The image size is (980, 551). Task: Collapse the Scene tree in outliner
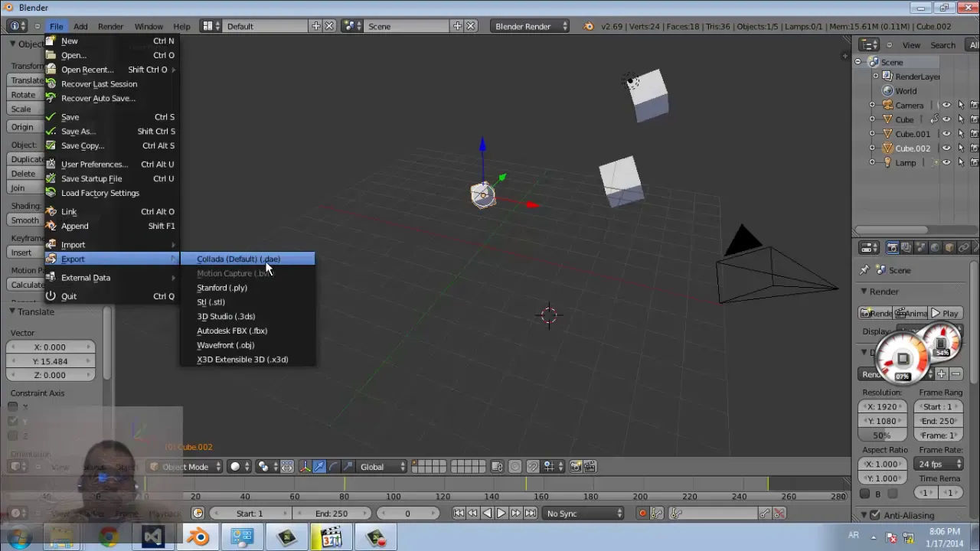[858, 62]
